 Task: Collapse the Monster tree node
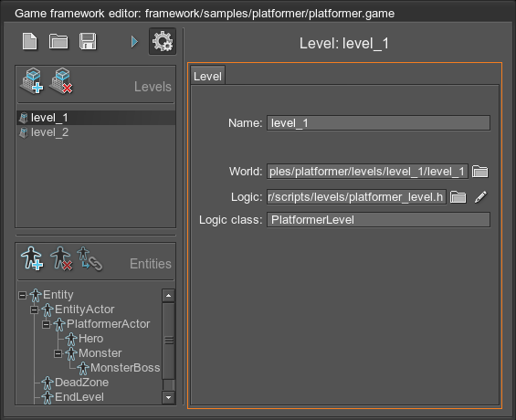[x=58, y=353]
